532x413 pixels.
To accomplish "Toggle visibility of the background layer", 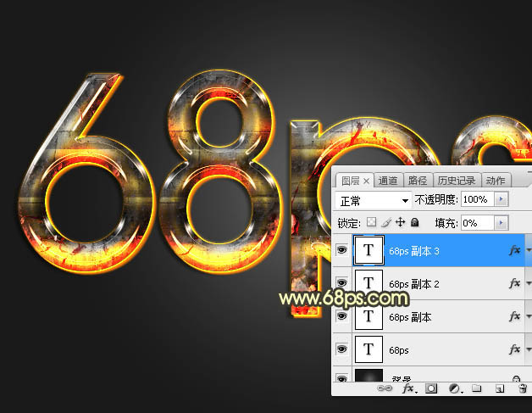I will pyautogui.click(x=341, y=378).
